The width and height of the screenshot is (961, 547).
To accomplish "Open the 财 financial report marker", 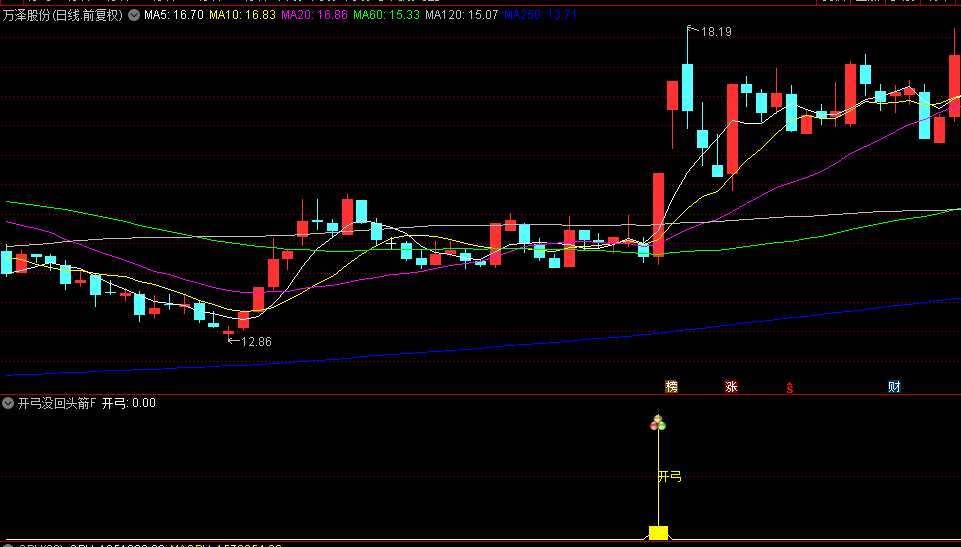I will (x=894, y=387).
